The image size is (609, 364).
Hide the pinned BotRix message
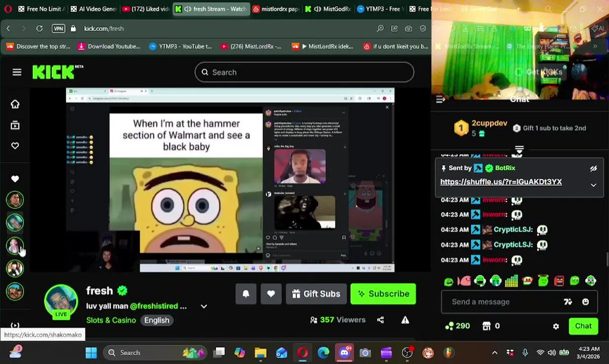(x=593, y=168)
